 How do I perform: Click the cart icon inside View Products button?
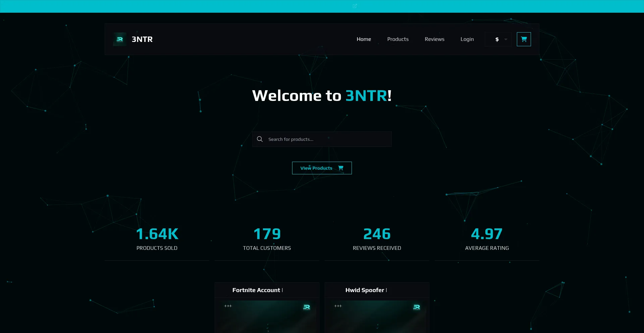pyautogui.click(x=341, y=168)
